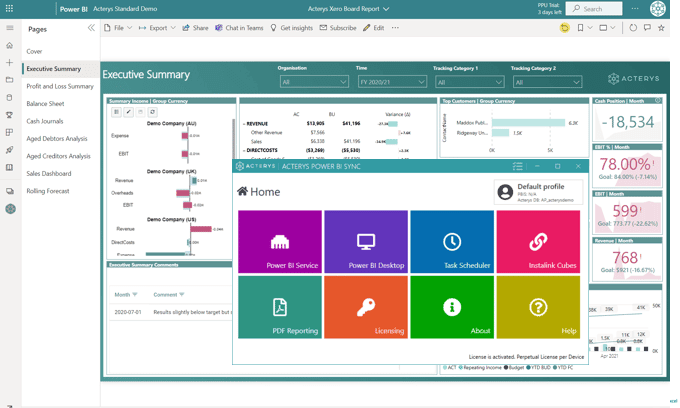Screen dimensions: 680x408
Task: Click the reset-to-default yellow icon
Action: pos(564,28)
